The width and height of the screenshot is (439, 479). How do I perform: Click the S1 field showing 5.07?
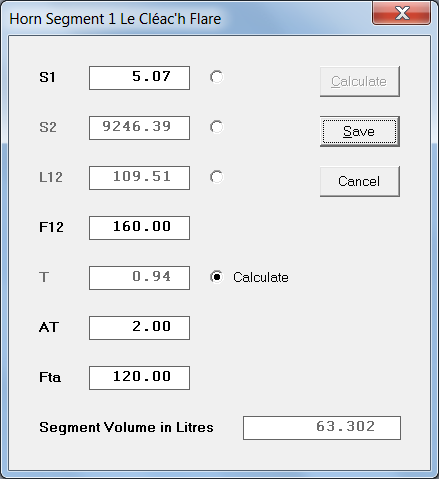pos(139,78)
